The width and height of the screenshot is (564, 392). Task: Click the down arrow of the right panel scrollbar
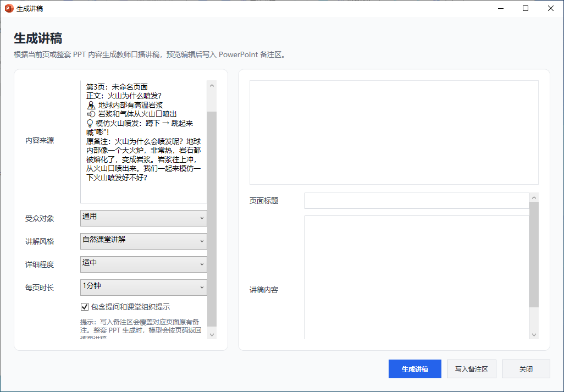coord(534,335)
